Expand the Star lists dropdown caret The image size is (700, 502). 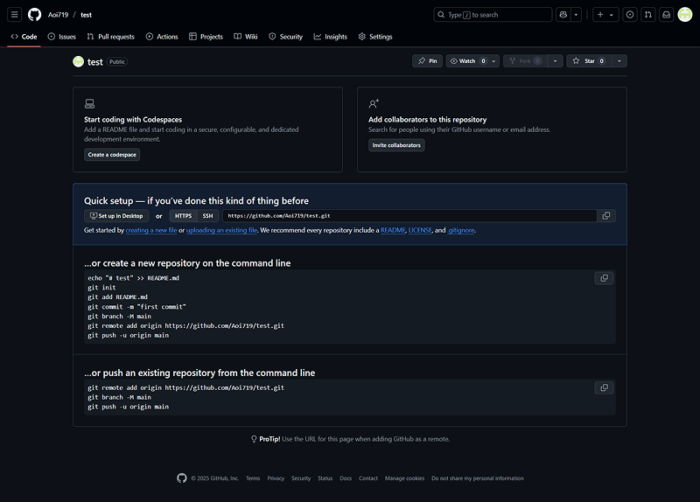(619, 61)
